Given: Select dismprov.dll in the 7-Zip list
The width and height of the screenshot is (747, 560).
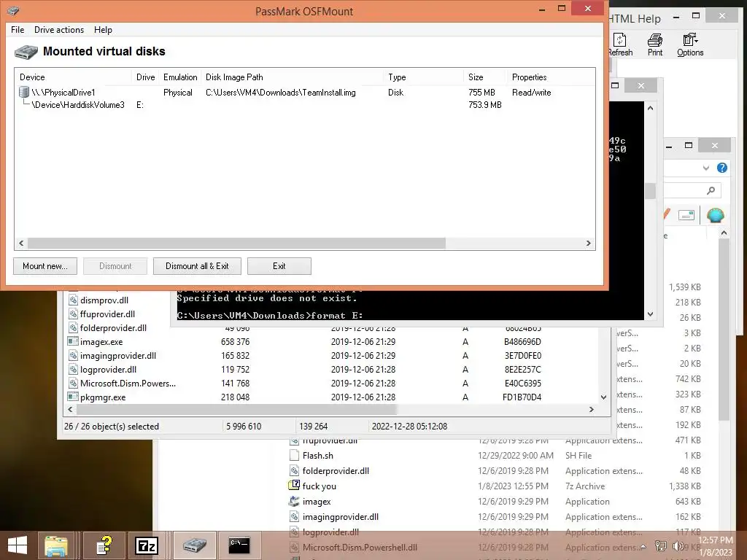Looking at the screenshot, I should (x=104, y=300).
